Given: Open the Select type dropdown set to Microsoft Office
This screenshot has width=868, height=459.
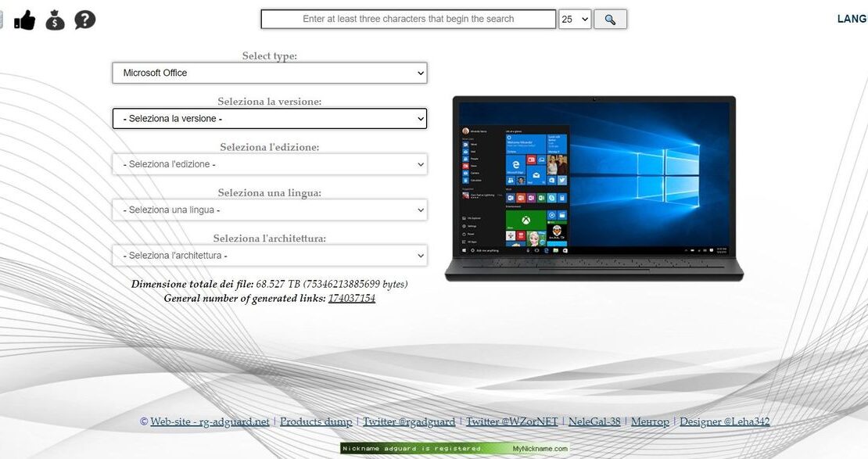Looking at the screenshot, I should tap(270, 73).
